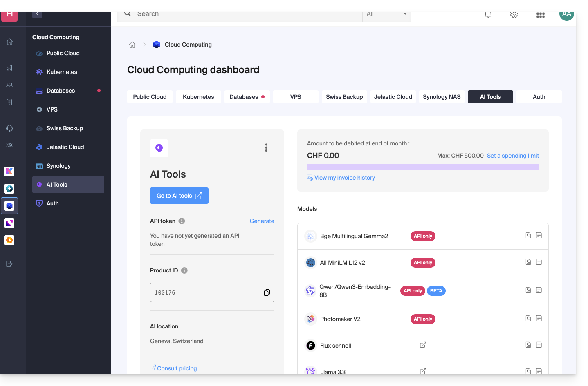Click the Go to AI tools button
Screen dimensions: 588x386
click(x=179, y=196)
